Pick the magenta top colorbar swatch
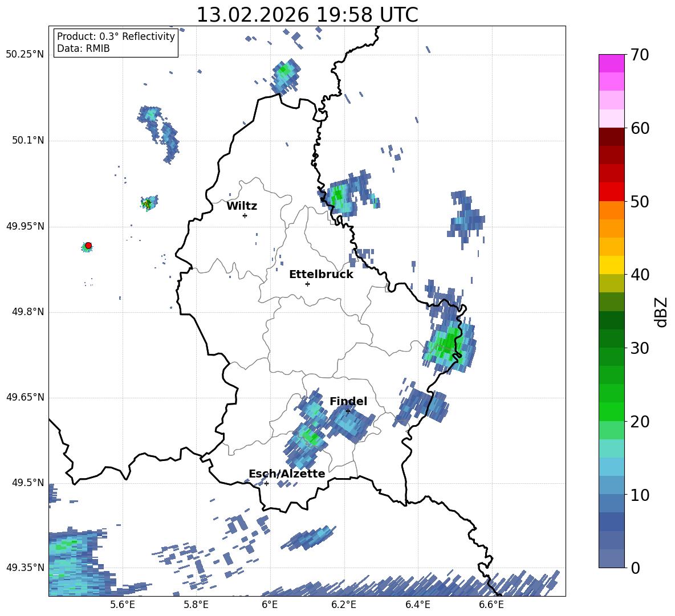This screenshot has width=675, height=616. (612, 63)
